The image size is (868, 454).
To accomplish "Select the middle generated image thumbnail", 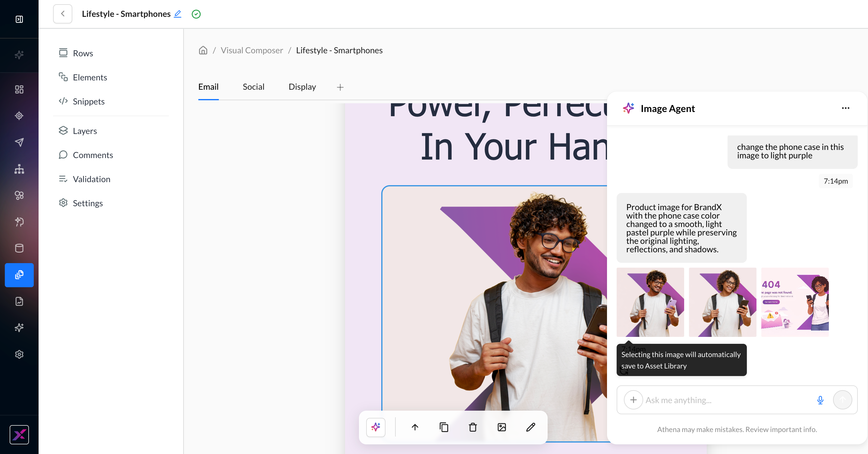I will (722, 302).
